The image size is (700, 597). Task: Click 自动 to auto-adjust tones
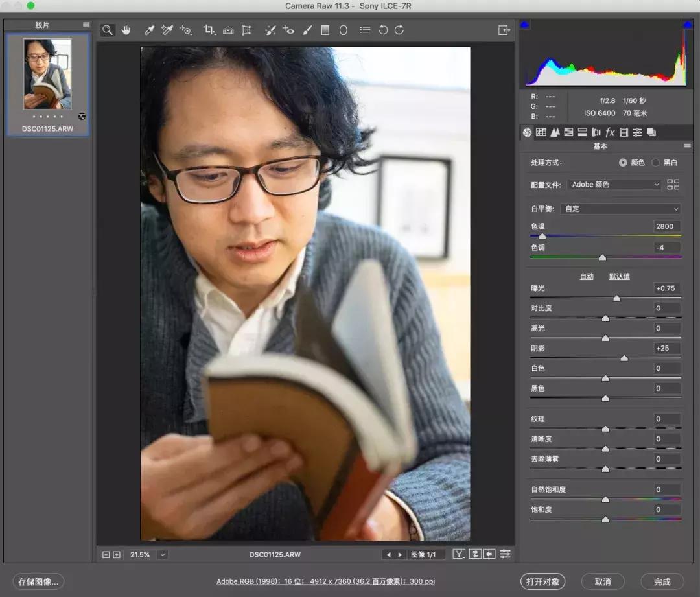point(586,275)
